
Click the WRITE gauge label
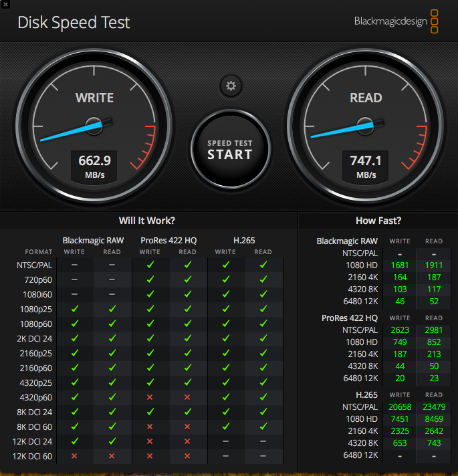tap(94, 98)
